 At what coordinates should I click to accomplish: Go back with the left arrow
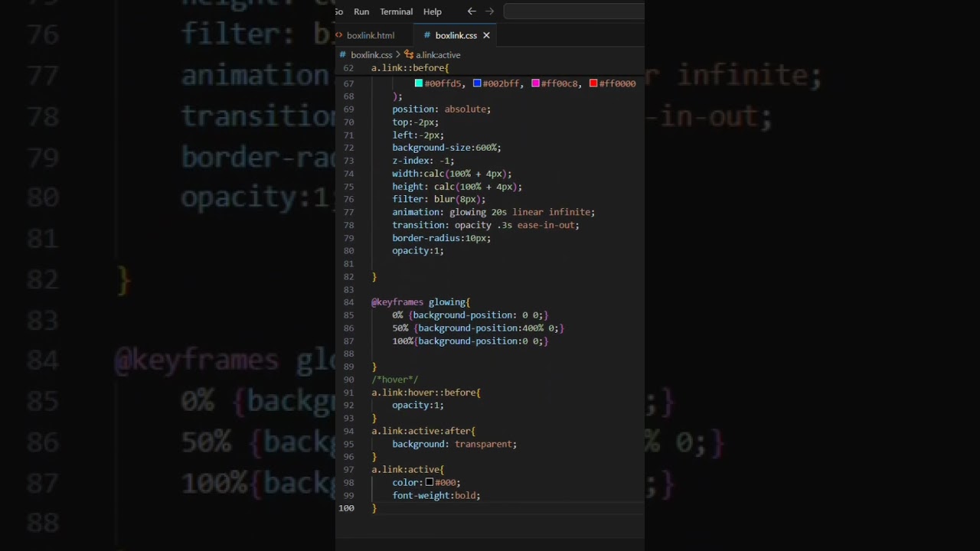click(x=472, y=11)
